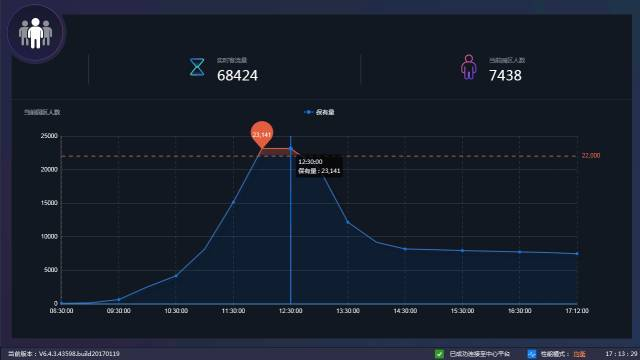Click the data point at 15:30:00
The height and width of the screenshot is (360, 640).
(x=462, y=251)
